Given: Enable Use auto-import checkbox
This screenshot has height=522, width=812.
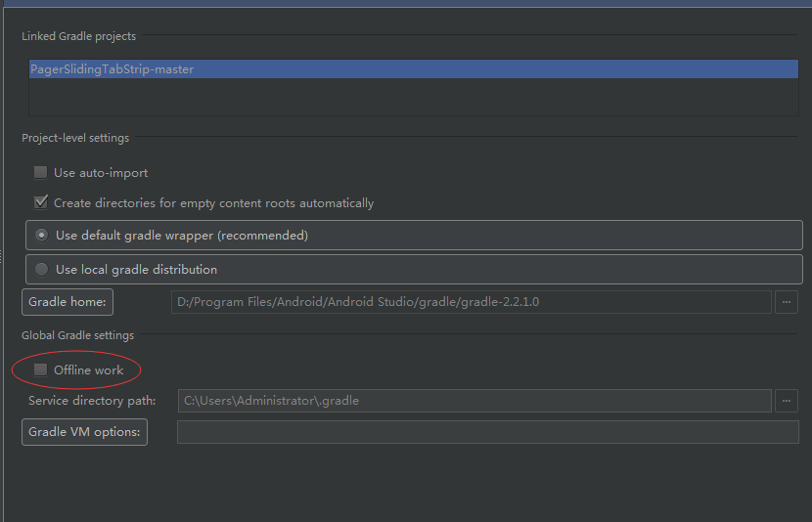Looking at the screenshot, I should 40,172.
